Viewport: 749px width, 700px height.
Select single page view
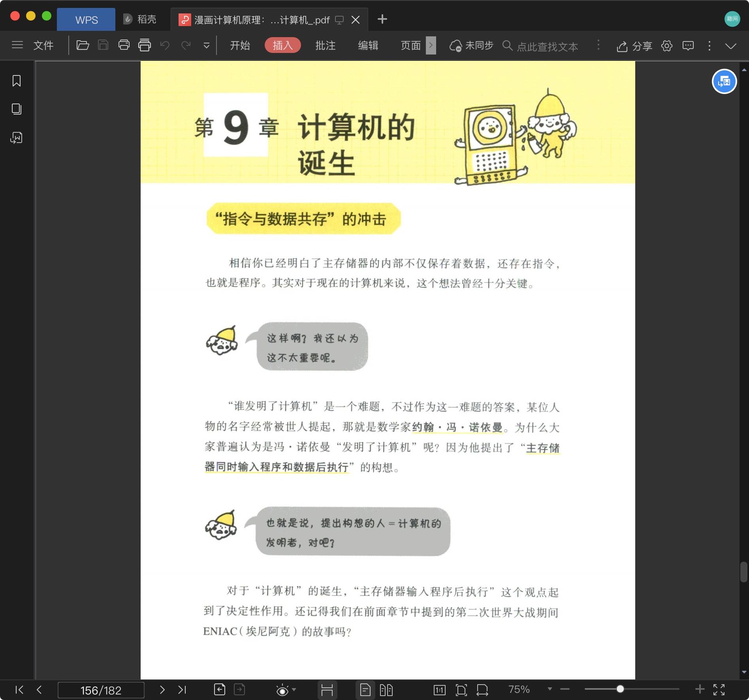365,690
